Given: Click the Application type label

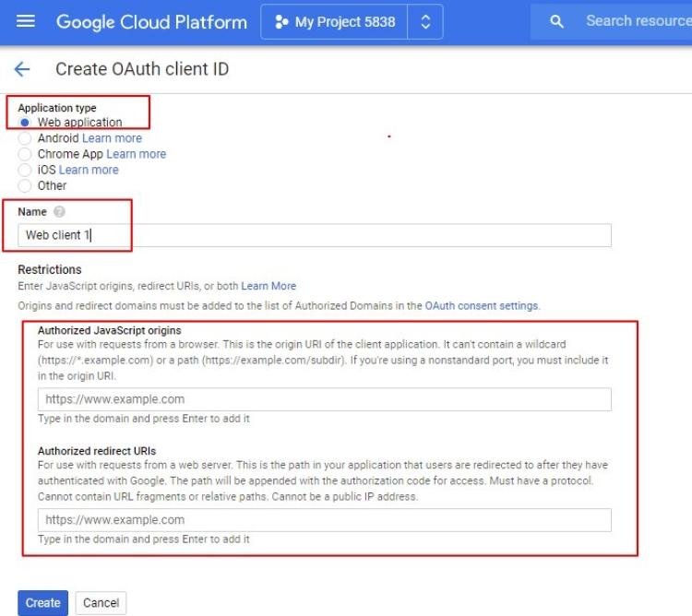Looking at the screenshot, I should pos(57,108).
